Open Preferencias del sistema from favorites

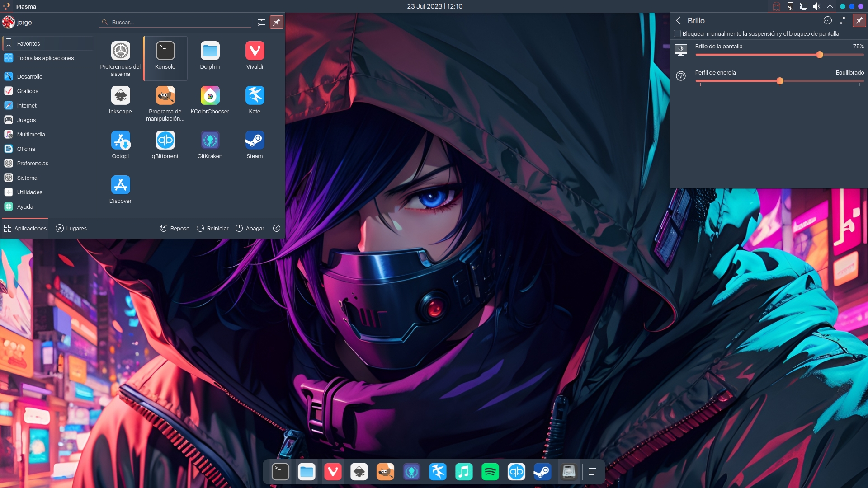120,58
